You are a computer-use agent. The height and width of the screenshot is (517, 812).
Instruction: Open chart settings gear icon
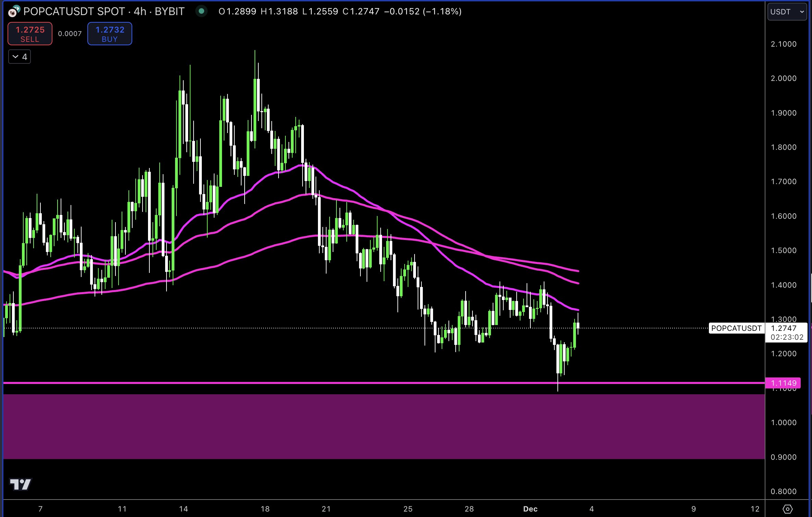(788, 509)
